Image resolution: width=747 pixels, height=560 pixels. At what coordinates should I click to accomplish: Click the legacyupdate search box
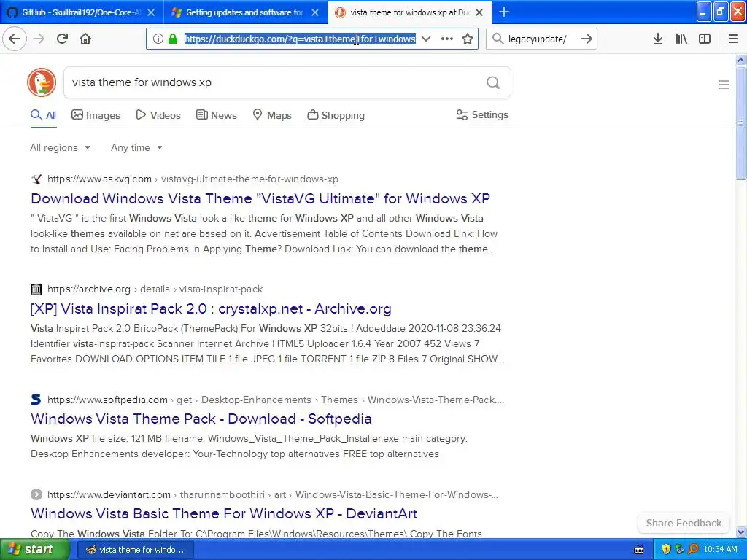(x=541, y=39)
